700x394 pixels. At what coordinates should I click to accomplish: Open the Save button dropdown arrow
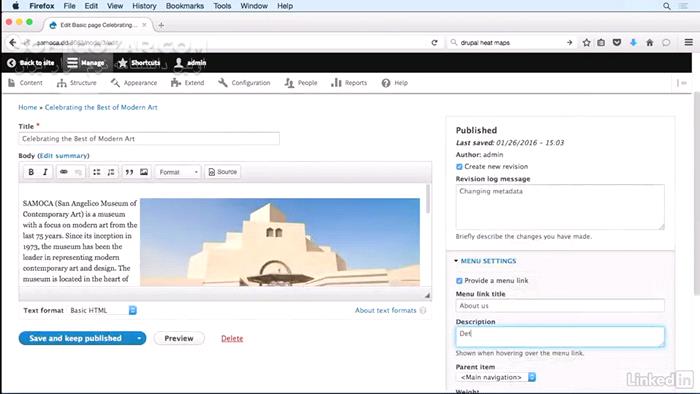click(x=139, y=338)
